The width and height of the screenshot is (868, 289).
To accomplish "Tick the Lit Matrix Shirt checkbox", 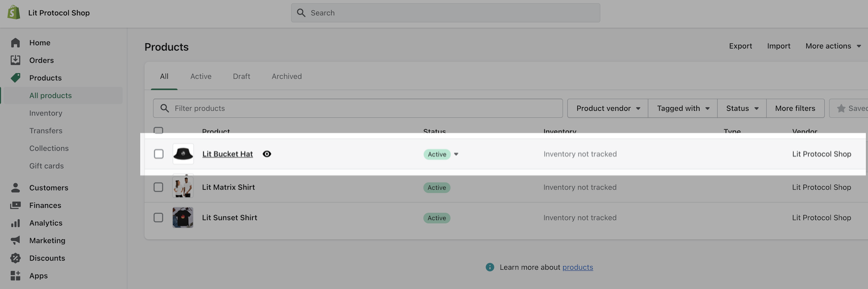I will click(158, 187).
